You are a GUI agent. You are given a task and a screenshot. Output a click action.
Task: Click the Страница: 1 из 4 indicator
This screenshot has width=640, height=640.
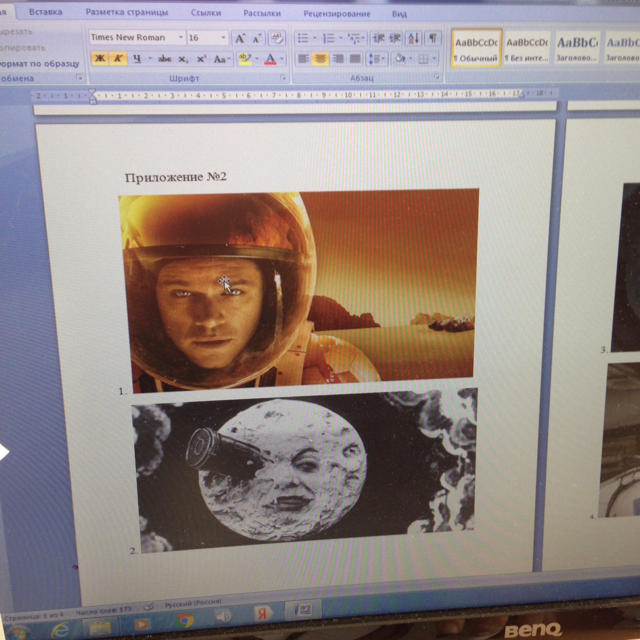click(x=34, y=615)
